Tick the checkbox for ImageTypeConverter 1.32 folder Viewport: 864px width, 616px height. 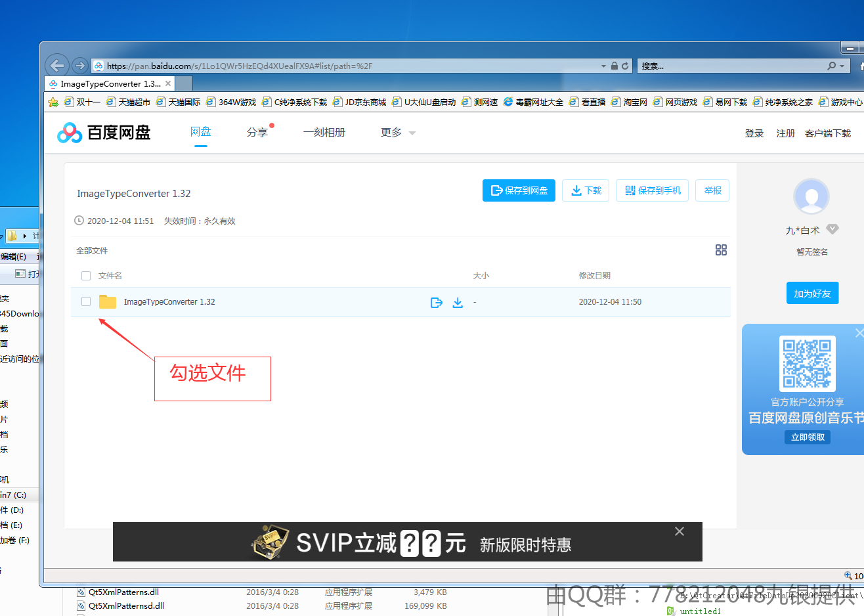[86, 301]
